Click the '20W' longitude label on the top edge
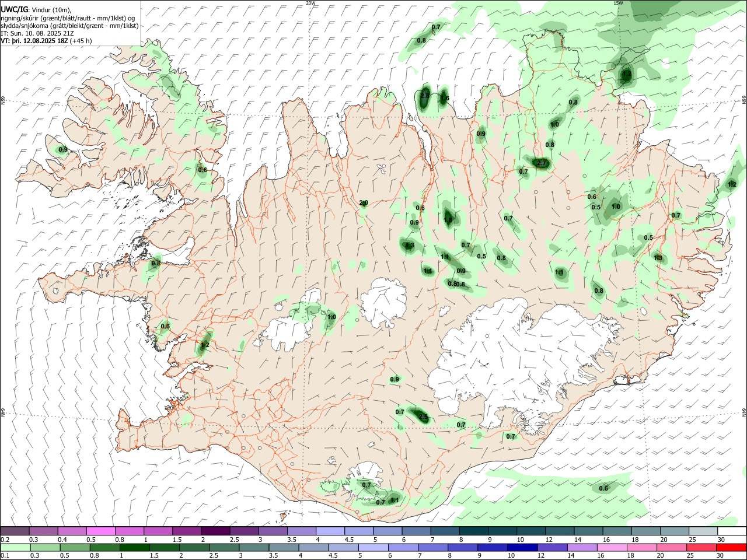This screenshot has width=747, height=560. [x=310, y=3]
